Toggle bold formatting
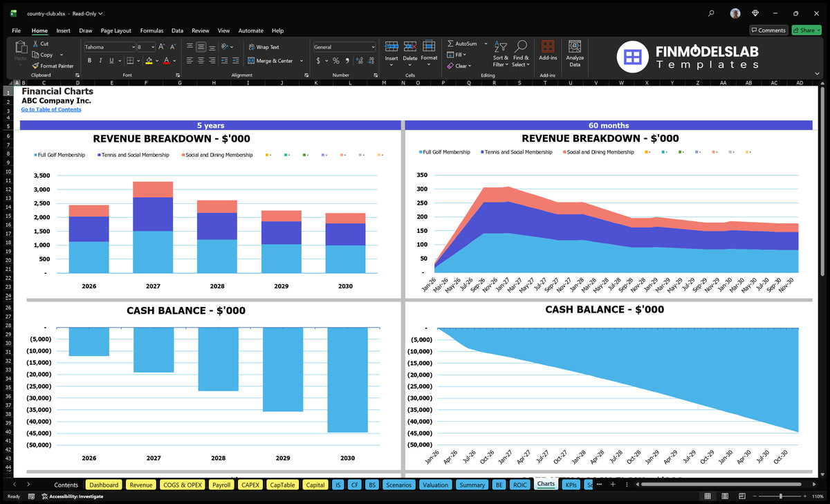This screenshot has width=830, height=504. pyautogui.click(x=89, y=61)
